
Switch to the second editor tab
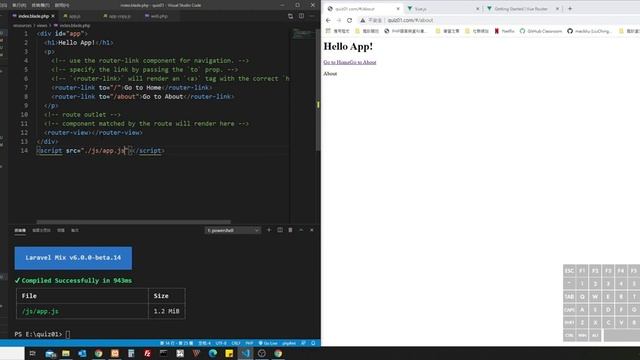[x=74, y=16]
